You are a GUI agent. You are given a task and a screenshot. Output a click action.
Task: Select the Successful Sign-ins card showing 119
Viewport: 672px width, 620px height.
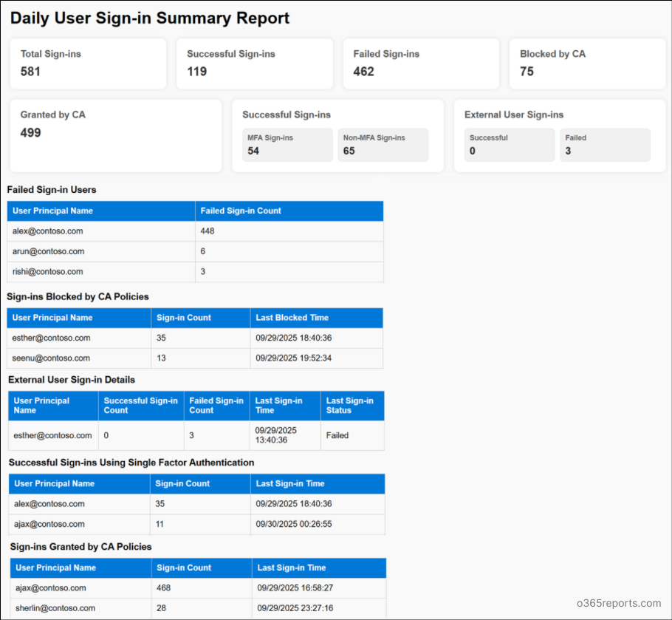(254, 64)
